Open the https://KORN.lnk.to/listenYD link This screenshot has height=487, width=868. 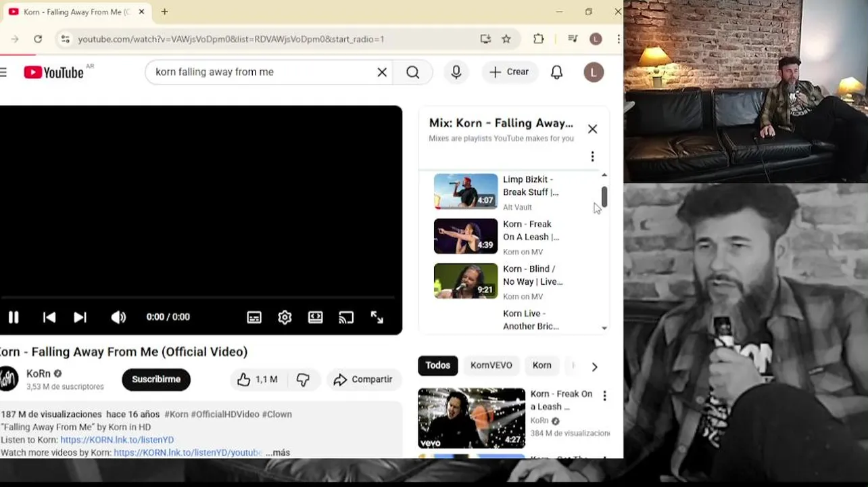coord(117,440)
